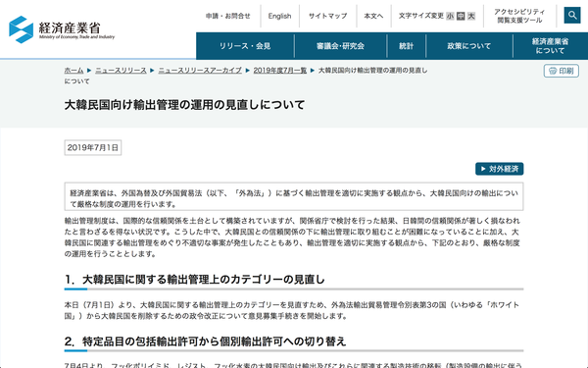Click the 対外経済 category tag
Image resolution: width=588 pixels, height=368 pixels.
tap(499, 169)
